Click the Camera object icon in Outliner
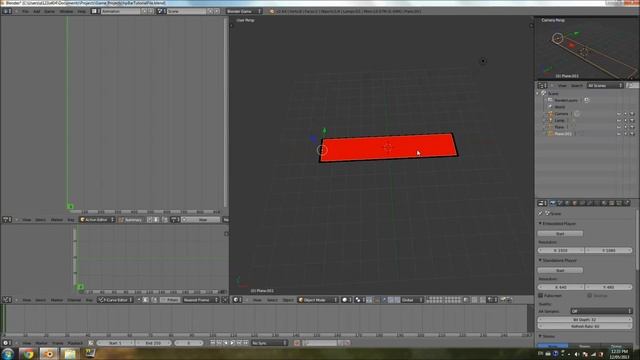Screen dimensions: 640x360 coord(550,114)
